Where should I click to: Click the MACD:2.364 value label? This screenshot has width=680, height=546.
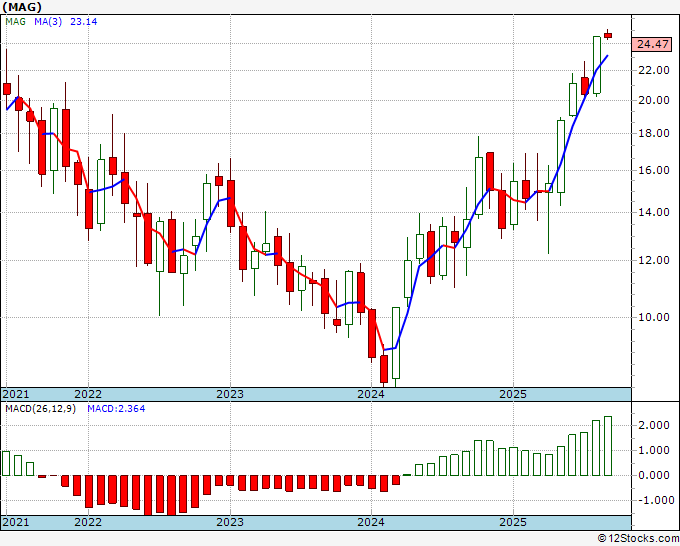click(x=116, y=409)
